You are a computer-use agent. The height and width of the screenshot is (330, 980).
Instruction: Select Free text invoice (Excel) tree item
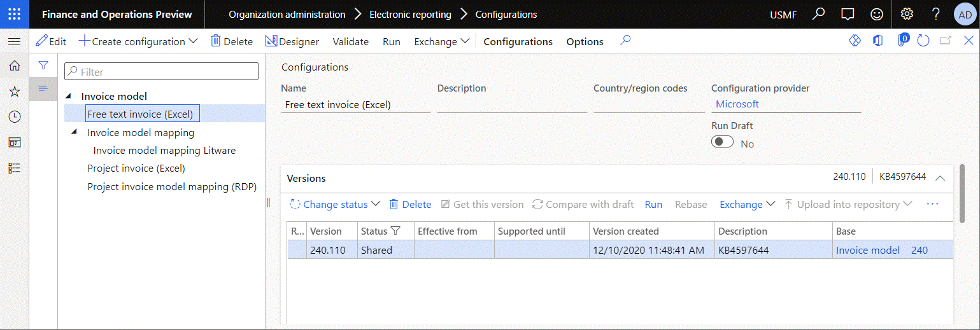[x=143, y=113]
